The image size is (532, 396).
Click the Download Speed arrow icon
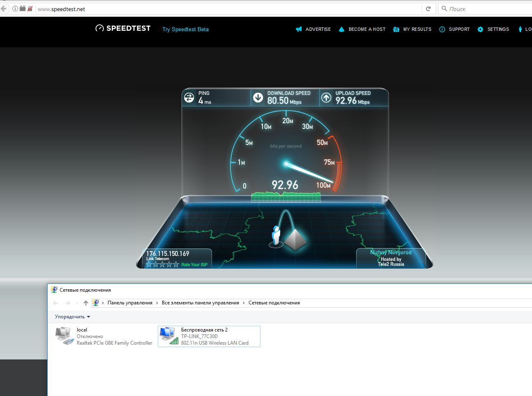[258, 98]
